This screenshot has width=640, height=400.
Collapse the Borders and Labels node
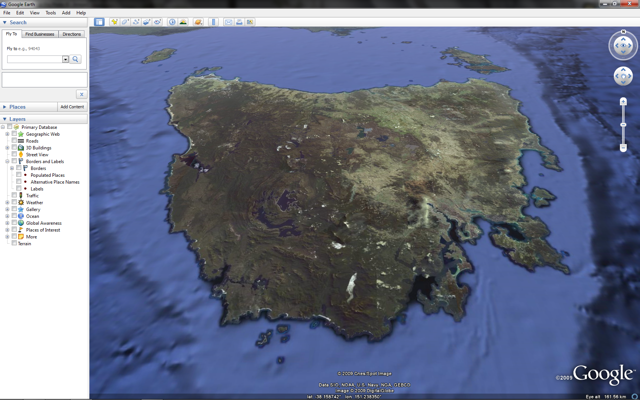[7, 161]
